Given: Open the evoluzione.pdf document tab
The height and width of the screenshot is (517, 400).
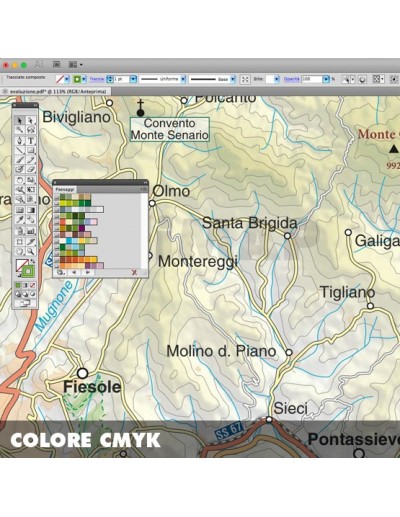Looking at the screenshot, I should pyautogui.click(x=55, y=91).
